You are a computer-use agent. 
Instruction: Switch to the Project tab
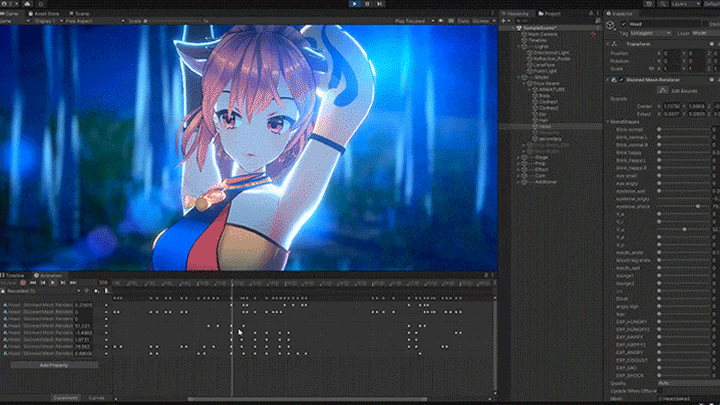click(x=550, y=14)
